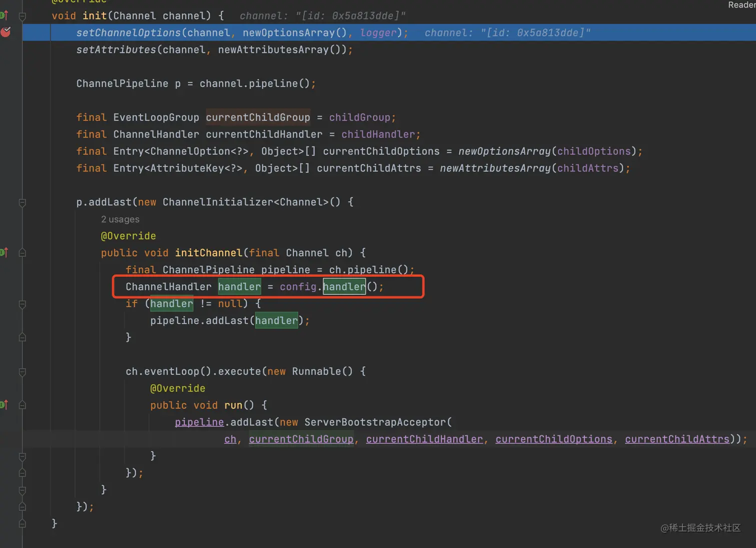Click the ServerBootstrapAcceptor constructor name
Image resolution: width=756 pixels, height=548 pixels.
click(375, 422)
